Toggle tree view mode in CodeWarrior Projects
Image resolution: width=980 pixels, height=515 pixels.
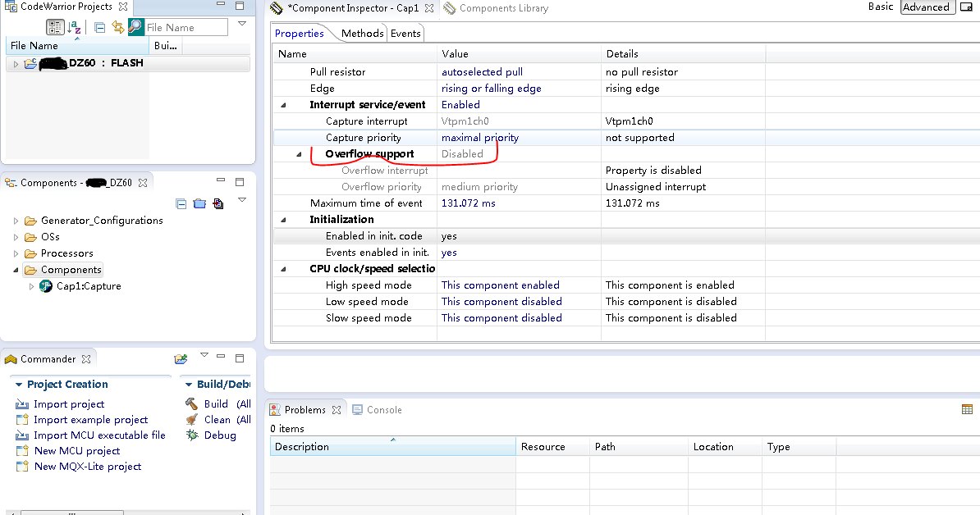55,27
